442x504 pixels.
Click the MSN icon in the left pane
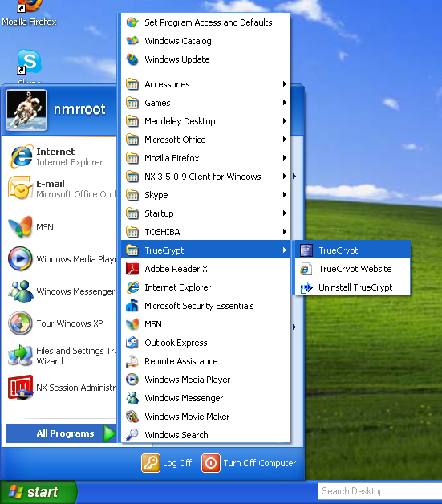(21, 227)
